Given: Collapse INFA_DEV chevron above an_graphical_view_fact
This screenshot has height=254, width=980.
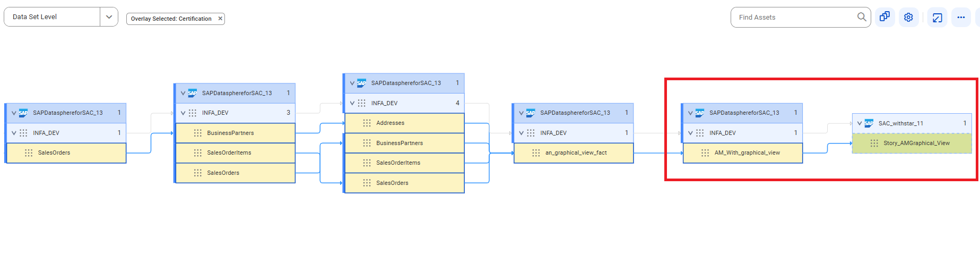Looking at the screenshot, I should tap(522, 133).
